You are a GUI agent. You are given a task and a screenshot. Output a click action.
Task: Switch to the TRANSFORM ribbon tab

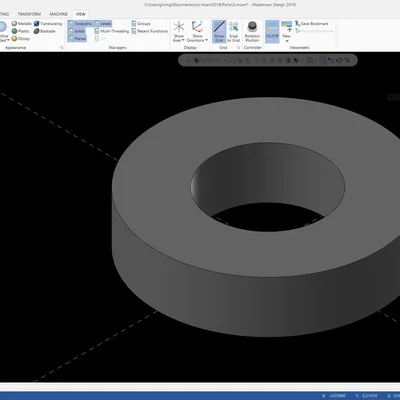[x=29, y=14]
